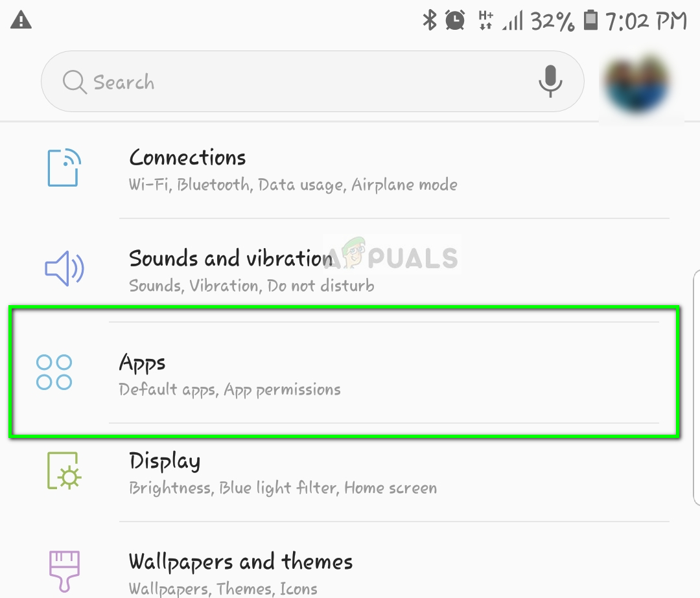Tap the Display brightness icon
Image resolution: width=700 pixels, height=598 pixels.
pos(63,472)
